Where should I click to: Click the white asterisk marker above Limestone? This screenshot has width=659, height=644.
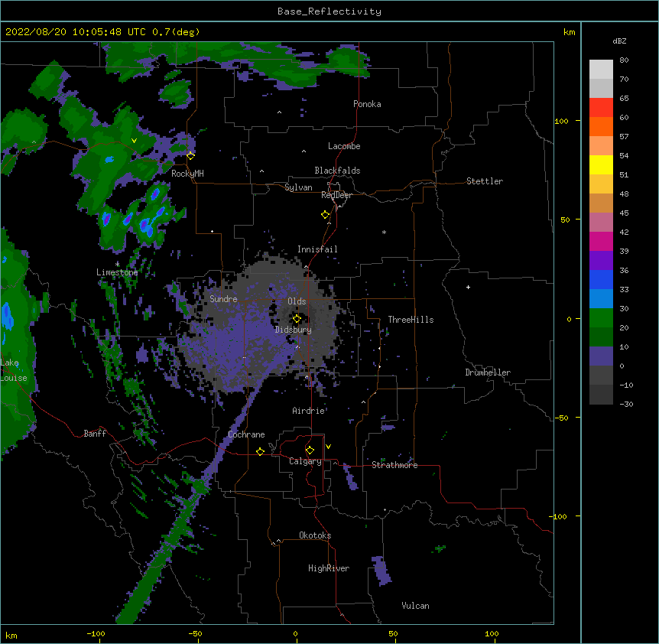117,264
